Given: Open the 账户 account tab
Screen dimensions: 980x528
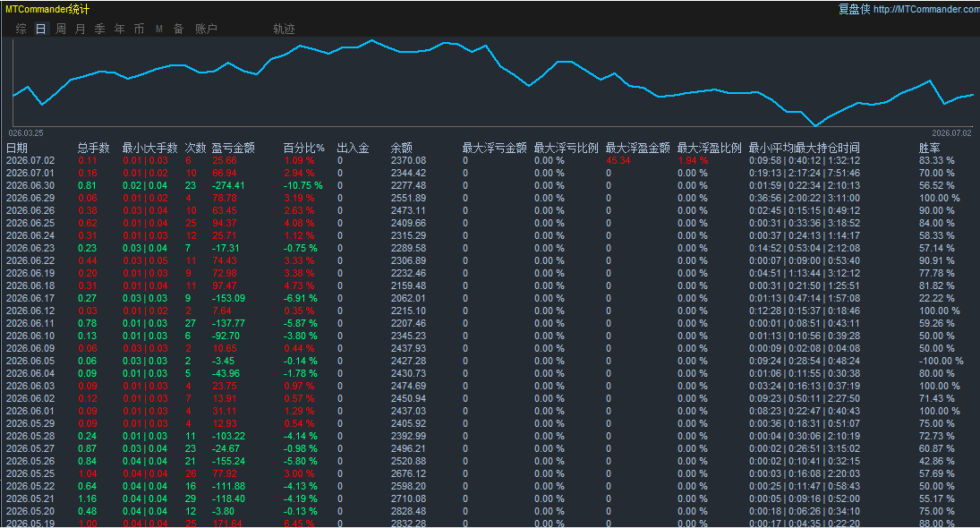Looking at the screenshot, I should (206, 29).
